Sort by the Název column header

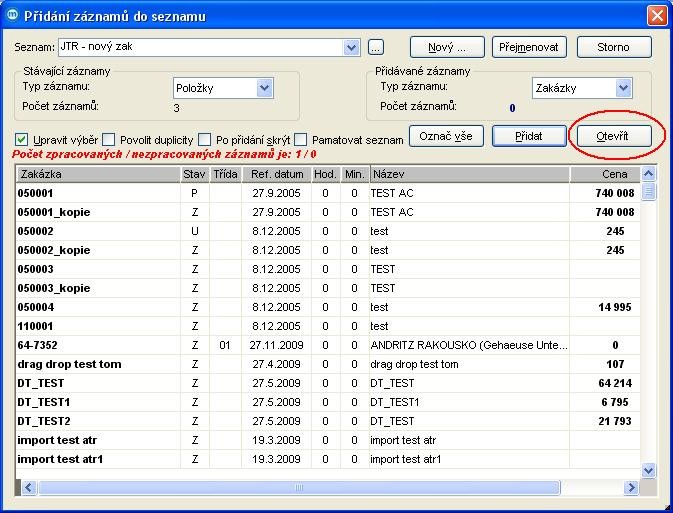(x=470, y=174)
